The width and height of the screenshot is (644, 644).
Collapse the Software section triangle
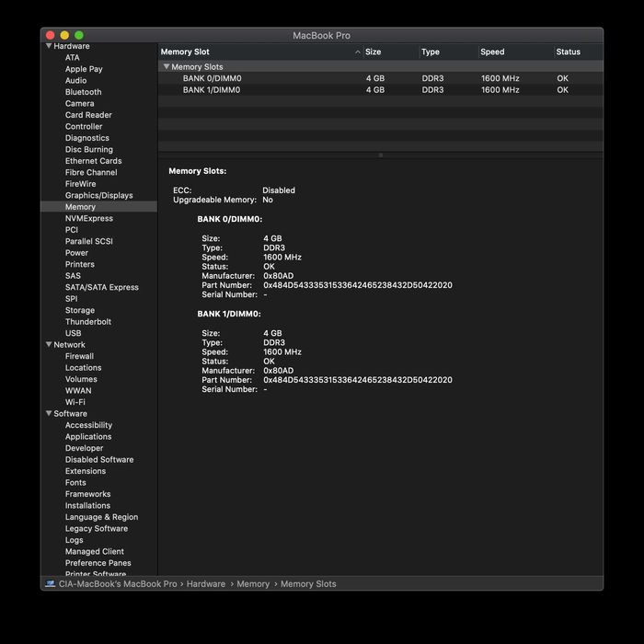pyautogui.click(x=49, y=414)
